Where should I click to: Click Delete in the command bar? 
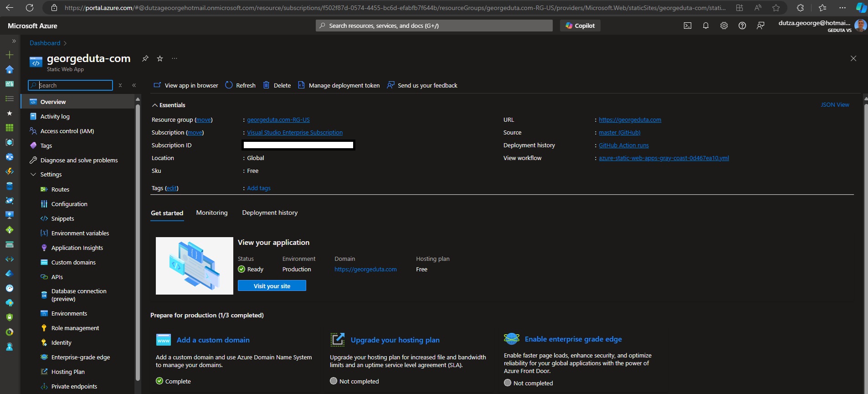pos(277,85)
